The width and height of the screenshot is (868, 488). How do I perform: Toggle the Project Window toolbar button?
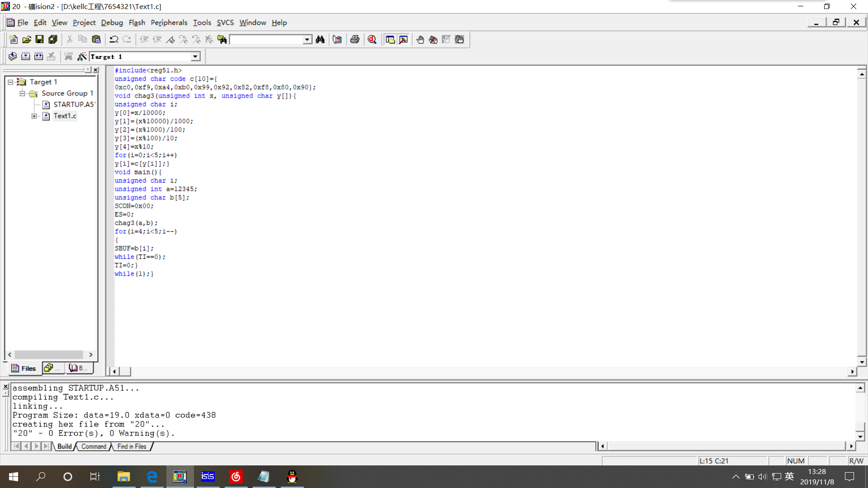[390, 40]
